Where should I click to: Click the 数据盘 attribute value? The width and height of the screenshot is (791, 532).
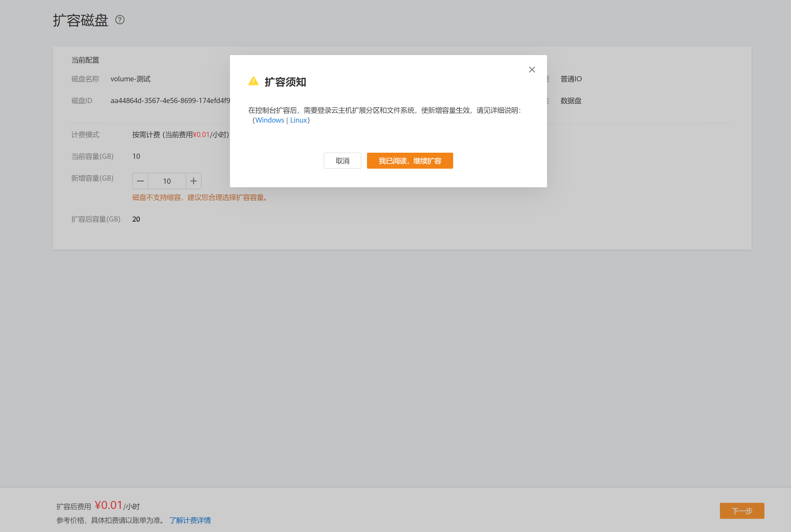click(570, 101)
